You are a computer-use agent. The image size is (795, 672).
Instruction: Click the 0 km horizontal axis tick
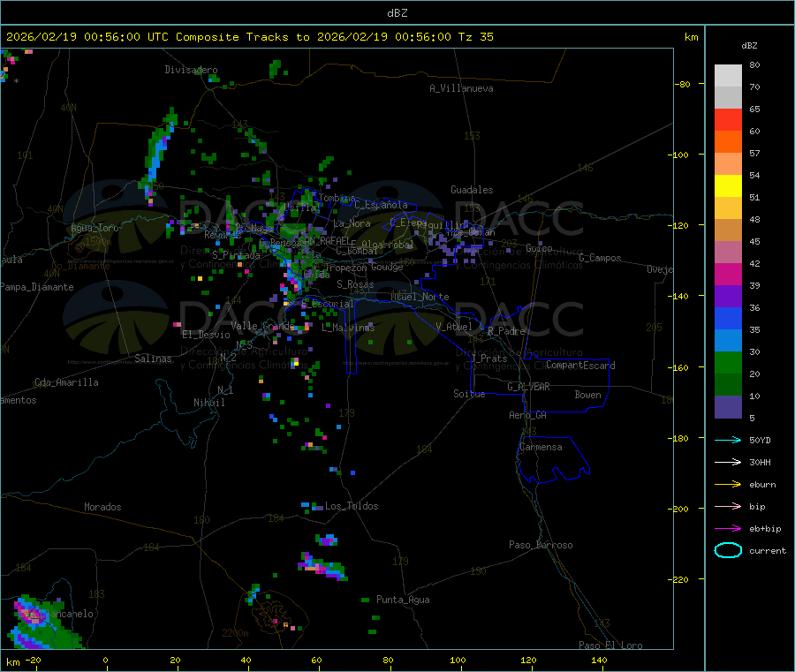click(x=105, y=660)
